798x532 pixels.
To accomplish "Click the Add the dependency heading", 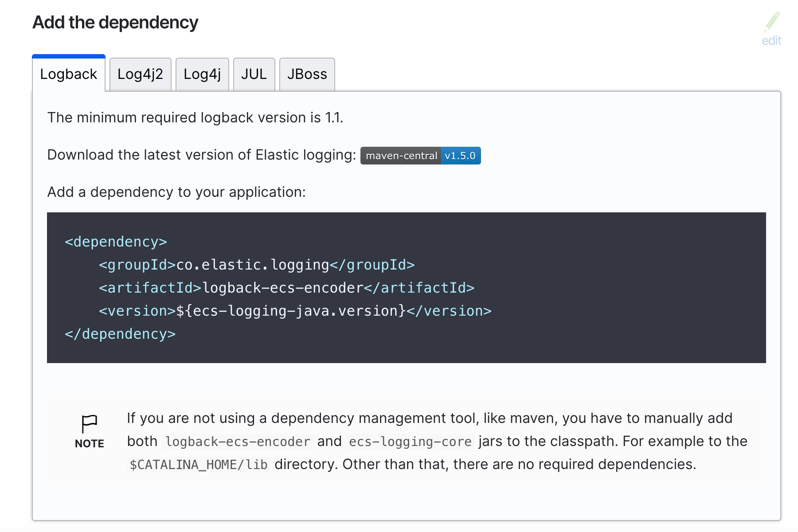I will pyautogui.click(x=116, y=22).
